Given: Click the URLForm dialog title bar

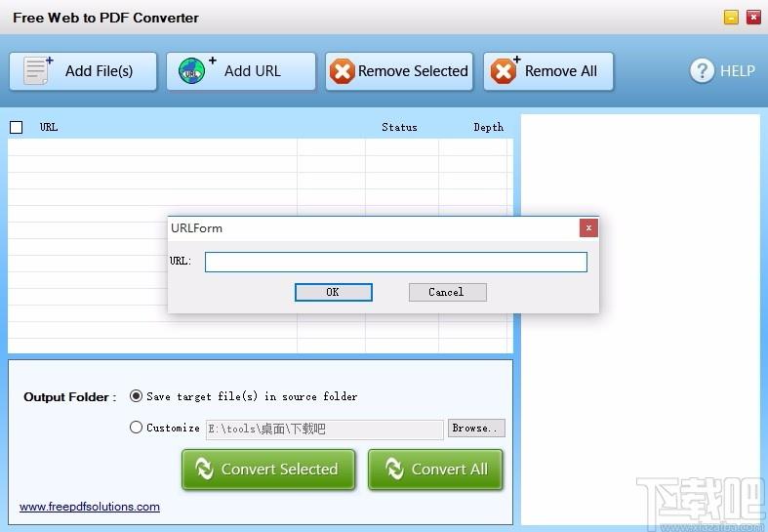Looking at the screenshot, I should pos(373,228).
